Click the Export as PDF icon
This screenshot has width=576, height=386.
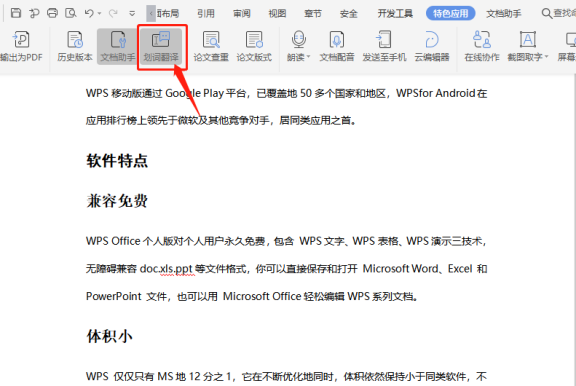pyautogui.click(x=21, y=40)
